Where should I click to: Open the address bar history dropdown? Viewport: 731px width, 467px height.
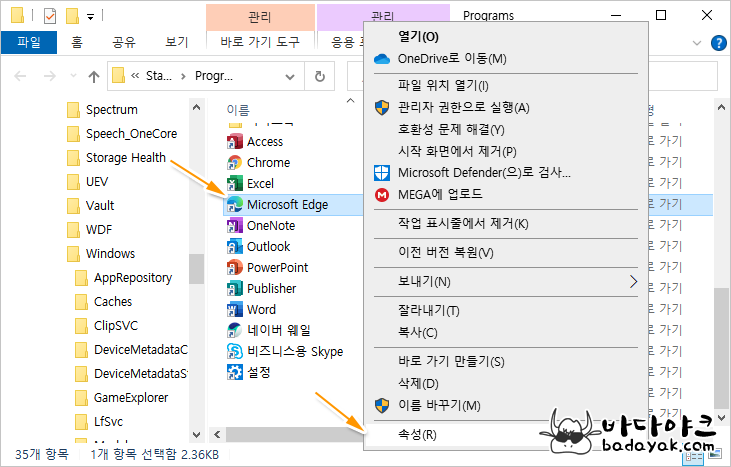290,76
